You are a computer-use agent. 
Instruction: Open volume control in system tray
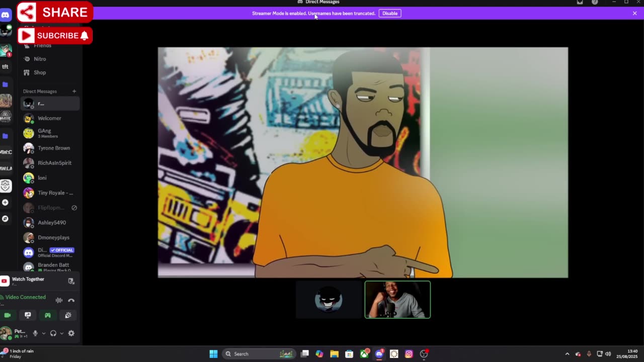point(608,354)
